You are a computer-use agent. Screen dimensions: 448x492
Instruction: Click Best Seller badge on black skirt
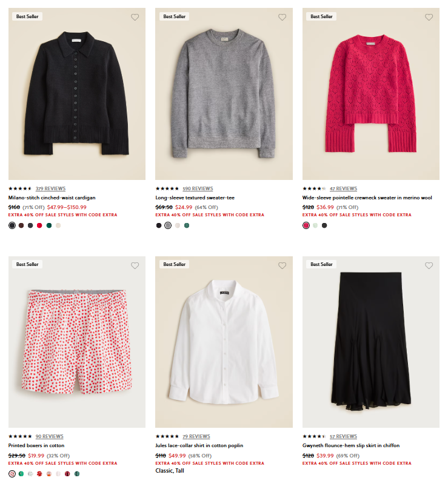321,264
